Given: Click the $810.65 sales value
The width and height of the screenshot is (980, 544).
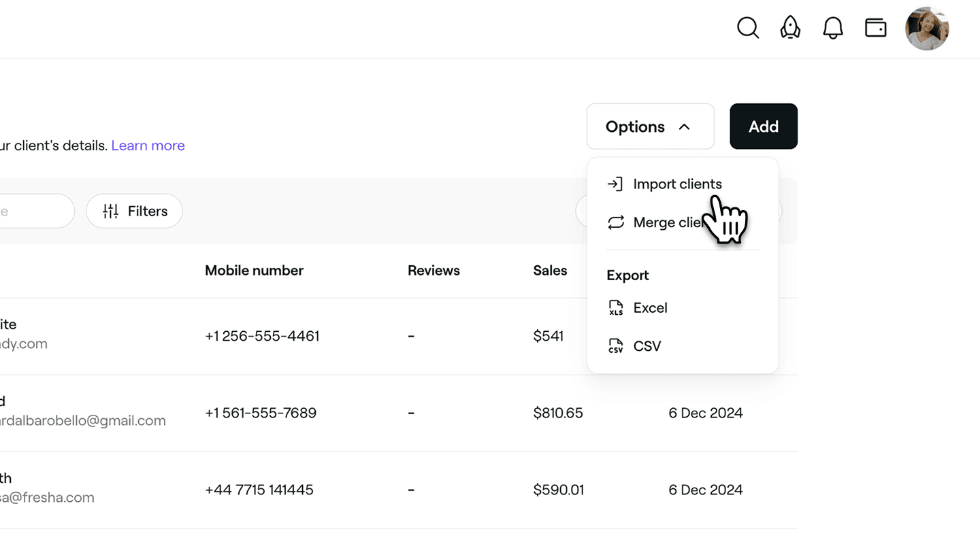Looking at the screenshot, I should [x=558, y=413].
